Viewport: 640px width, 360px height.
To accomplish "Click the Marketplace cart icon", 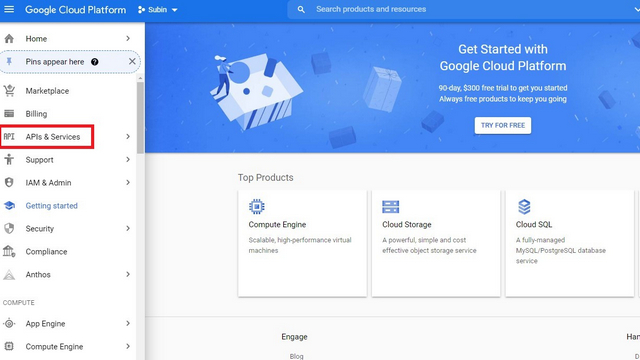I will (9, 91).
